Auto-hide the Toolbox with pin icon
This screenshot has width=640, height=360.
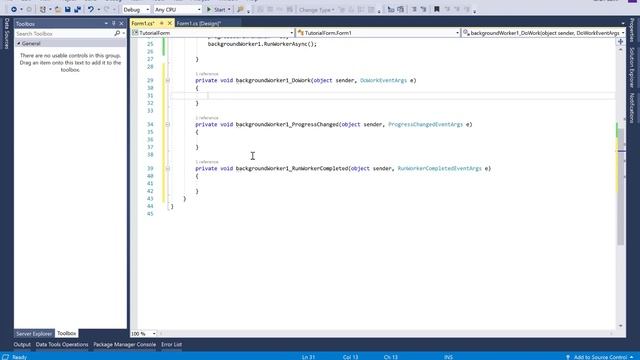[x=114, y=24]
